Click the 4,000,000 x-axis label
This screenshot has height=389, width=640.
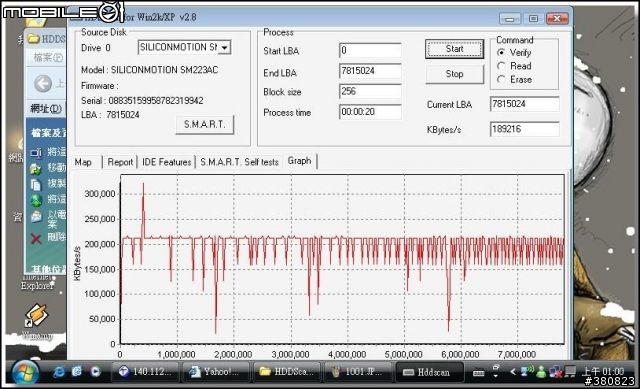347,355
